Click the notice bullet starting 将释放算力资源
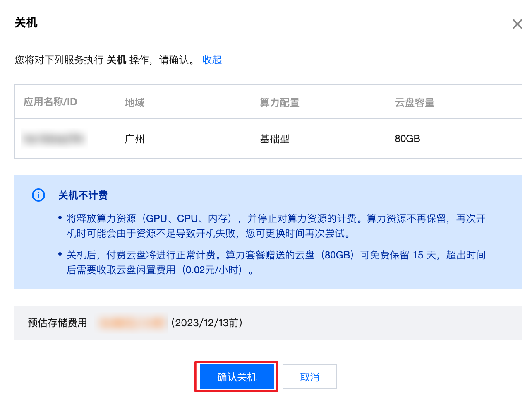Image resolution: width=532 pixels, height=393 pixels. [x=276, y=226]
